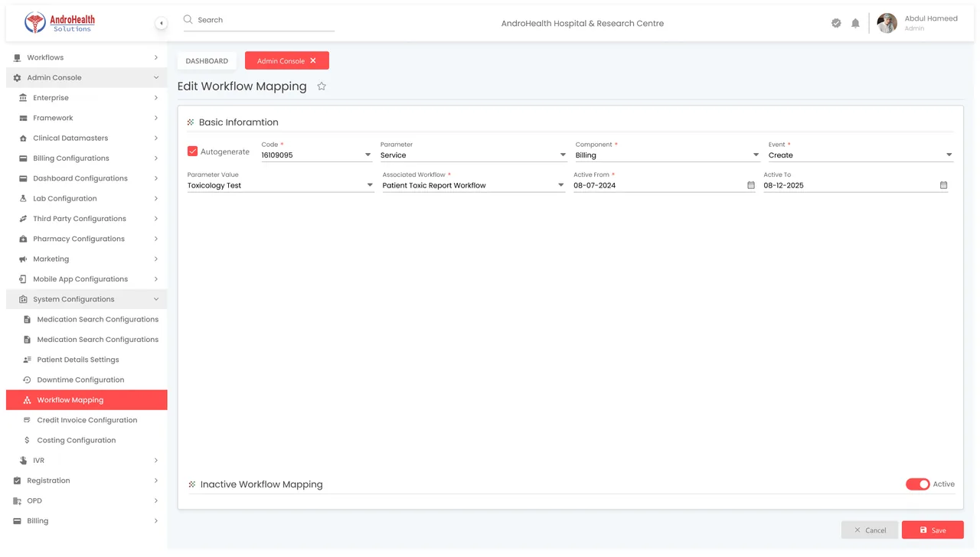
Task: Toggle the Active switch off
Action: (x=917, y=484)
